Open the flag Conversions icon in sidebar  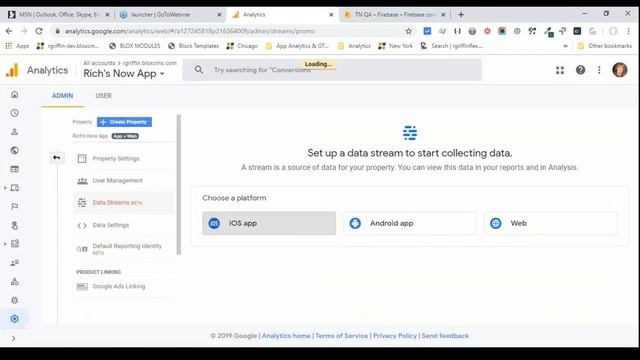[x=15, y=207]
